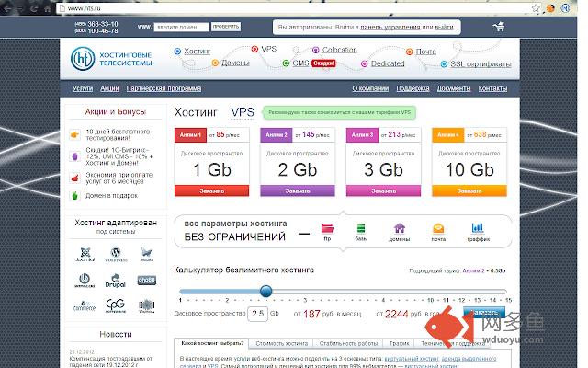Image resolution: width=588 pixels, height=368 pixels.
Task: Click slider track at mark 10
Action: [431, 292]
